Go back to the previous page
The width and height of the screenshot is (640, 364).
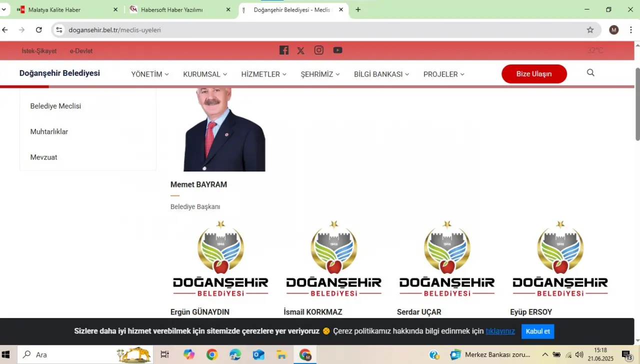tap(5, 30)
